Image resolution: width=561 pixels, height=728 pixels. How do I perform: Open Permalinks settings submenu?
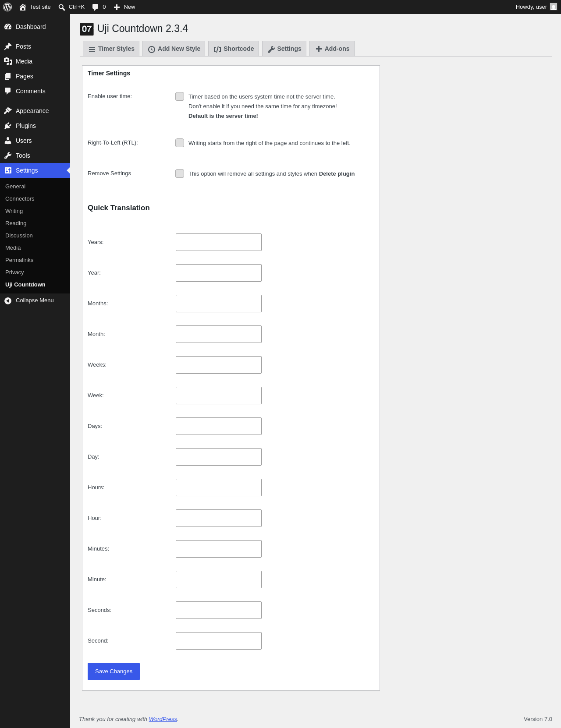point(35,260)
